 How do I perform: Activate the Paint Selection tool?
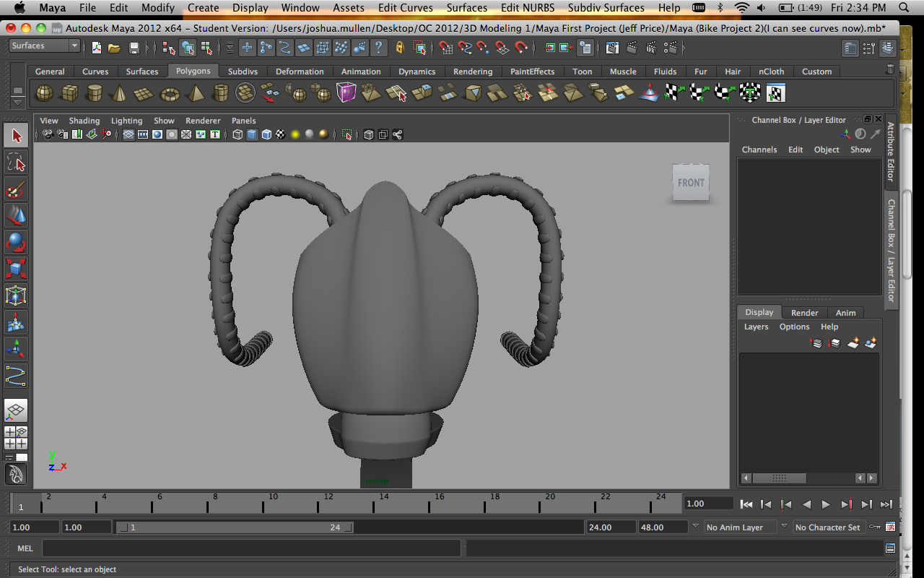point(16,190)
